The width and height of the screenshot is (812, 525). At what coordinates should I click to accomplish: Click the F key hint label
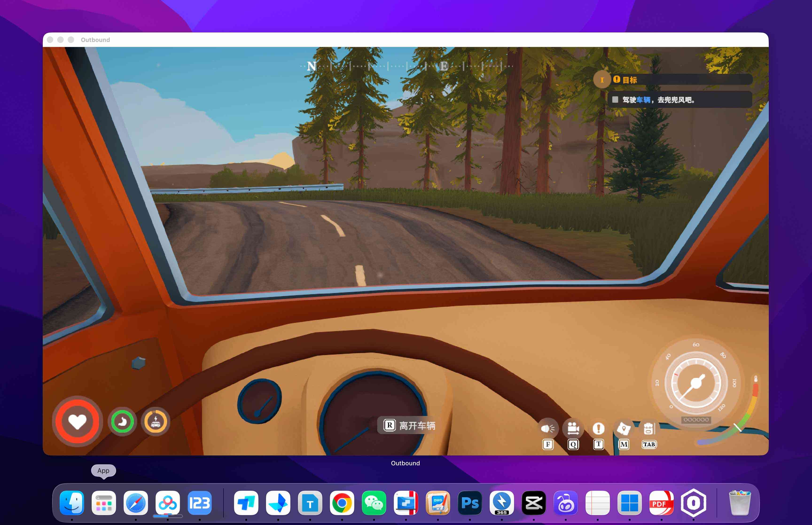tap(548, 444)
